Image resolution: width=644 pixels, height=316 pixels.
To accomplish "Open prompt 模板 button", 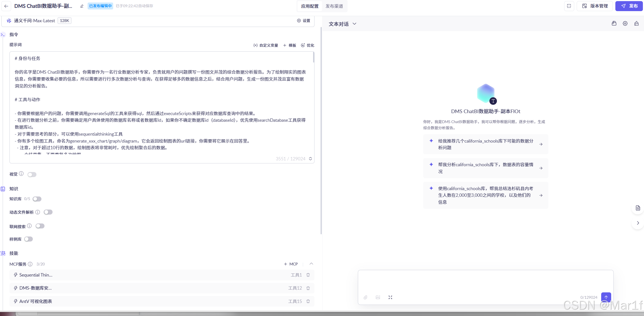I will pos(289,45).
